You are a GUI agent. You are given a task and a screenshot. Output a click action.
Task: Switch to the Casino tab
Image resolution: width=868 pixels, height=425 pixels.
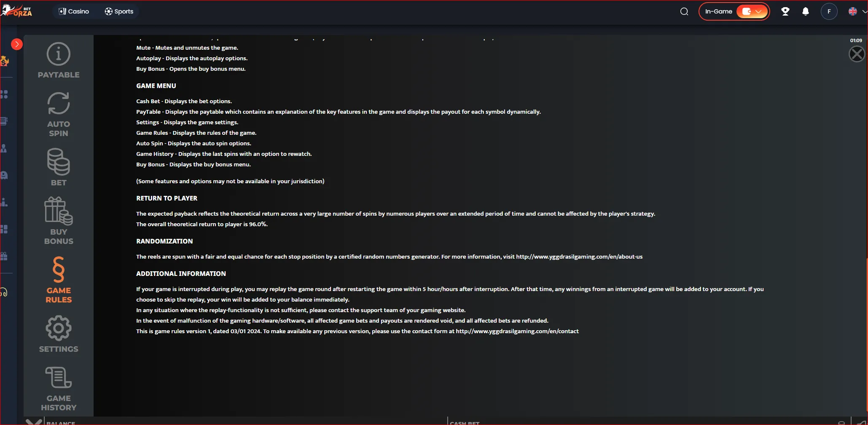[74, 11]
